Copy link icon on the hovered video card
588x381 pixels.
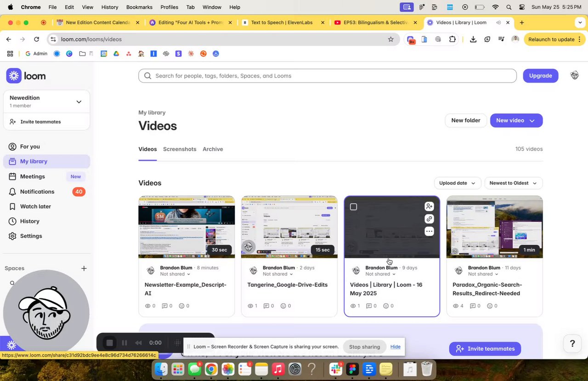pyautogui.click(x=429, y=219)
